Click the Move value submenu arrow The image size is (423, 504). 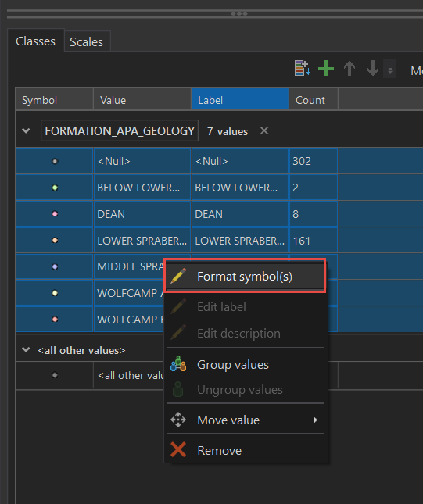[315, 420]
